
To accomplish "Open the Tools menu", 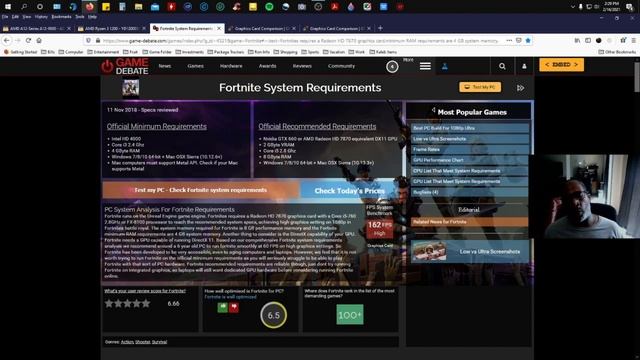I will coord(80,17).
